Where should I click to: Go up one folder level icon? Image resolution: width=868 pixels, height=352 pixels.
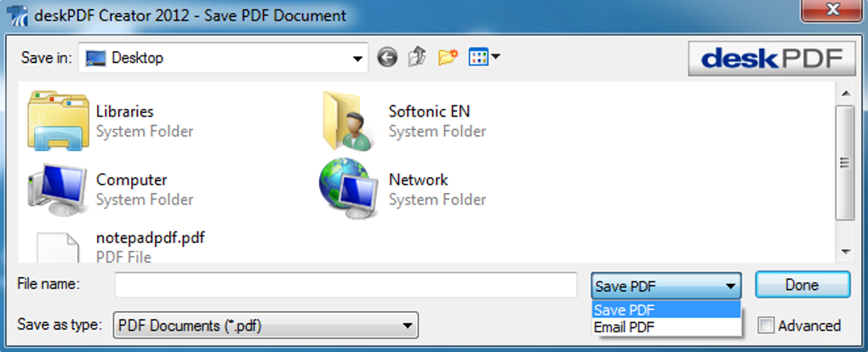[417, 57]
